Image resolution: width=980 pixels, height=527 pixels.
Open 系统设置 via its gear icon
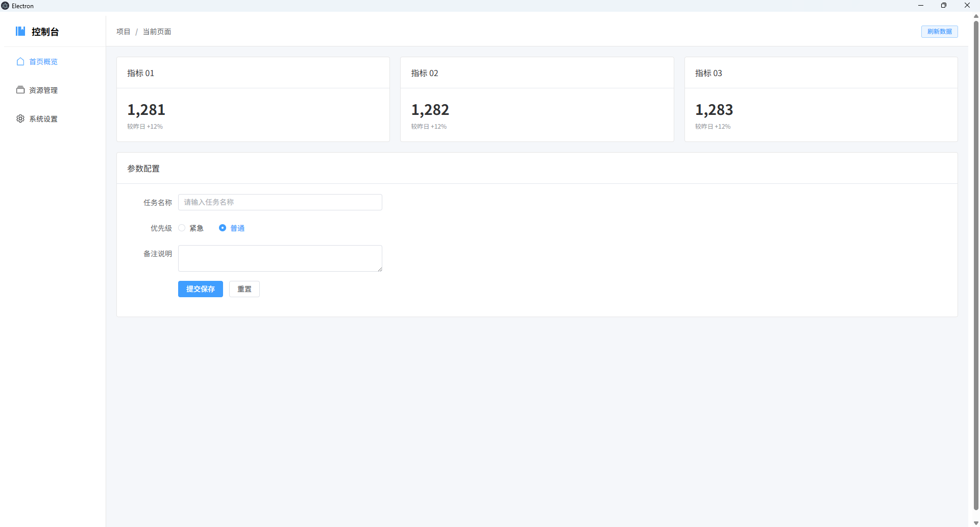20,119
